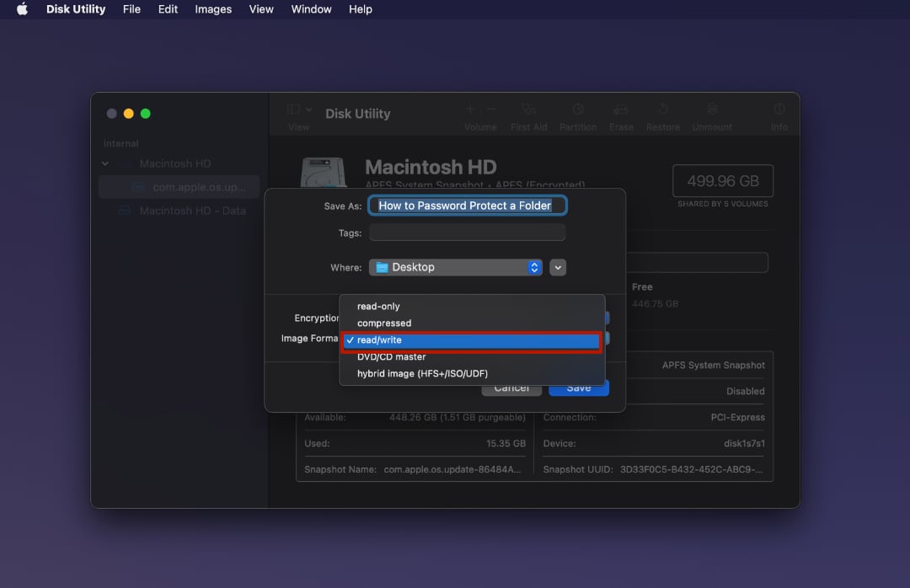Image resolution: width=910 pixels, height=588 pixels.
Task: Click the 448.26 GB available value
Action: pyautogui.click(x=458, y=417)
